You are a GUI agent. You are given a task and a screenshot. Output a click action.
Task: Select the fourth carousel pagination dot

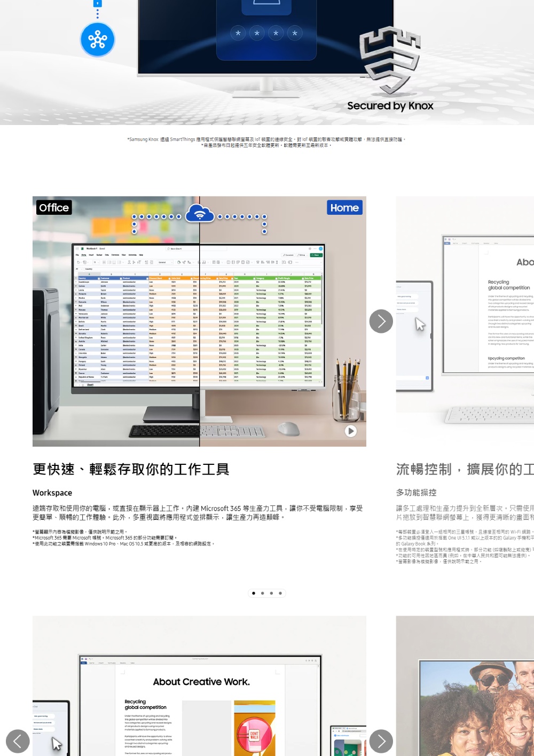(280, 593)
